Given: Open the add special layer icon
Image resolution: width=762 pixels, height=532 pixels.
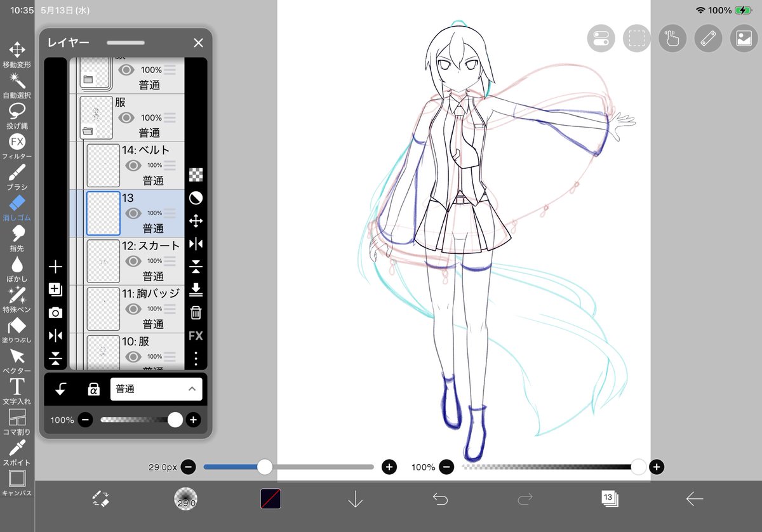Looking at the screenshot, I should 55,289.
